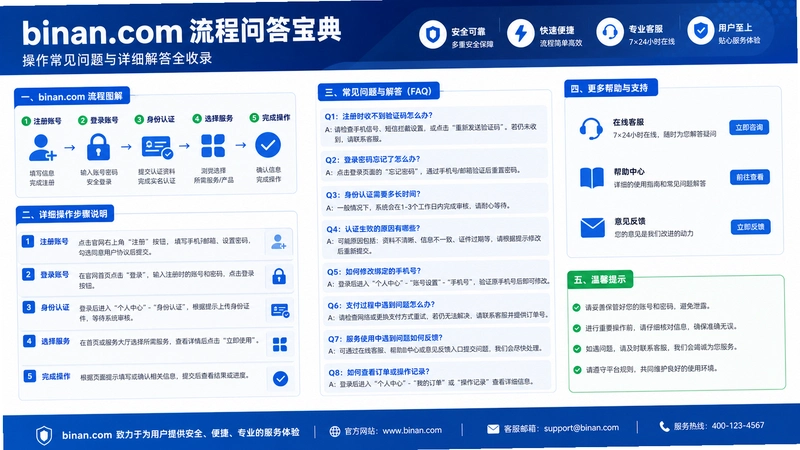Click the ID card icon in step 3 身份认证 row
The width and height of the screenshot is (800, 450).
click(x=280, y=310)
